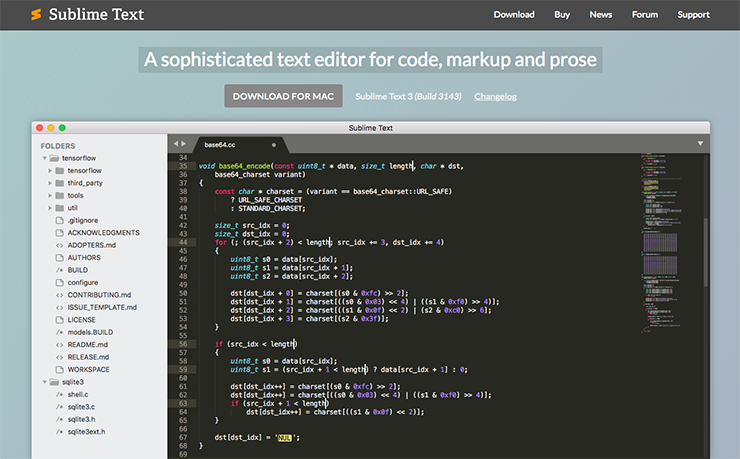This screenshot has width=740, height=459.
Task: Click the util folder icon
Action: point(59,208)
